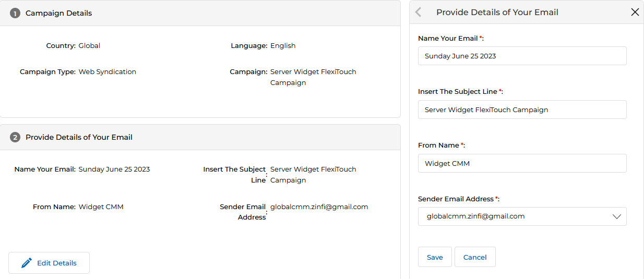This screenshot has width=644, height=279.
Task: Focus the Name Your Email input field
Action: (522, 56)
